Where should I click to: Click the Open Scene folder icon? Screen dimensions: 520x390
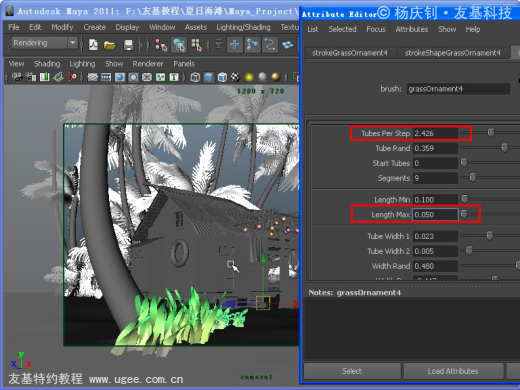pos(110,44)
